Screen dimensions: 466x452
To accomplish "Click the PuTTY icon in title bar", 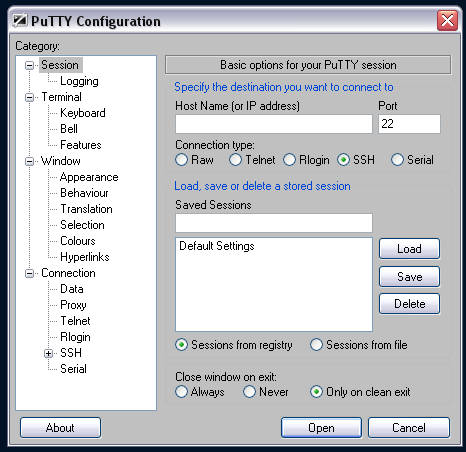I will coord(20,21).
